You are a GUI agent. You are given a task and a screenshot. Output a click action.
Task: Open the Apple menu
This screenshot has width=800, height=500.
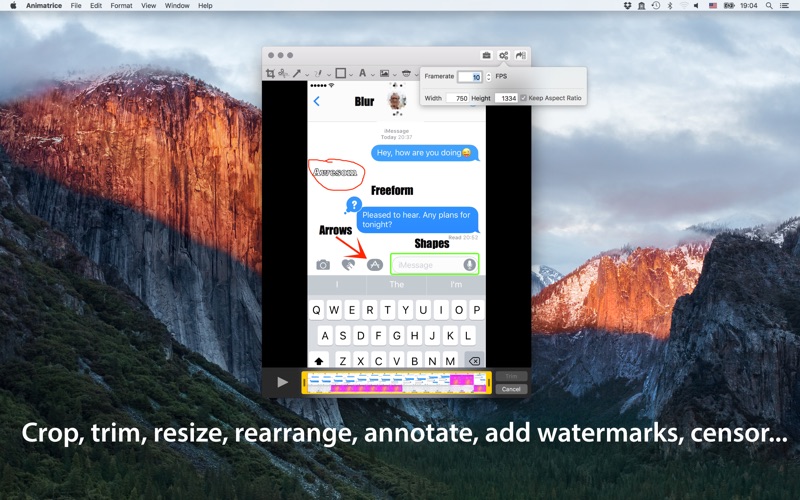pyautogui.click(x=13, y=6)
